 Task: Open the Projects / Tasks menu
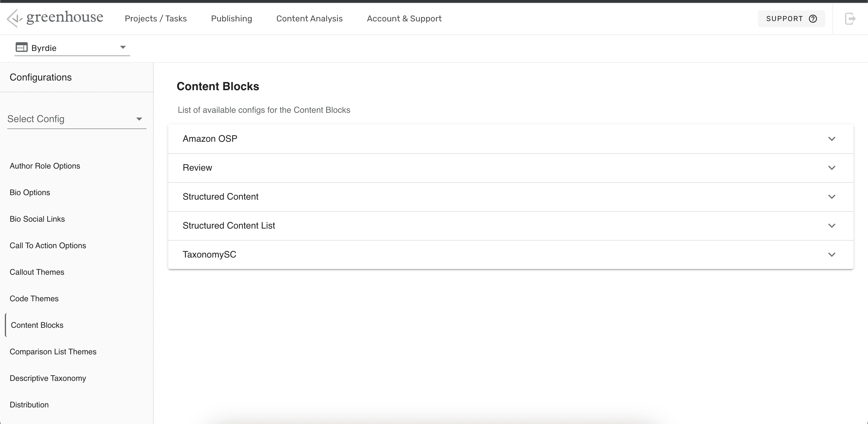156,18
